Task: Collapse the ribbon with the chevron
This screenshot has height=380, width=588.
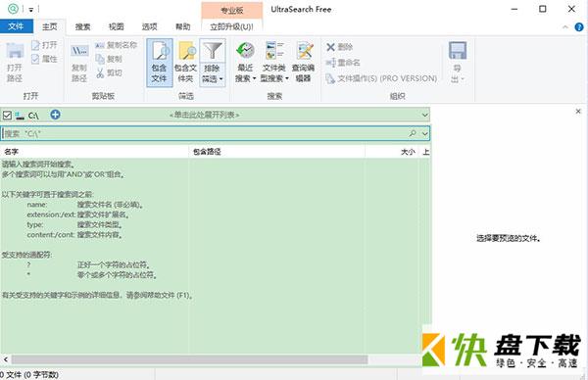Action: click(x=565, y=27)
